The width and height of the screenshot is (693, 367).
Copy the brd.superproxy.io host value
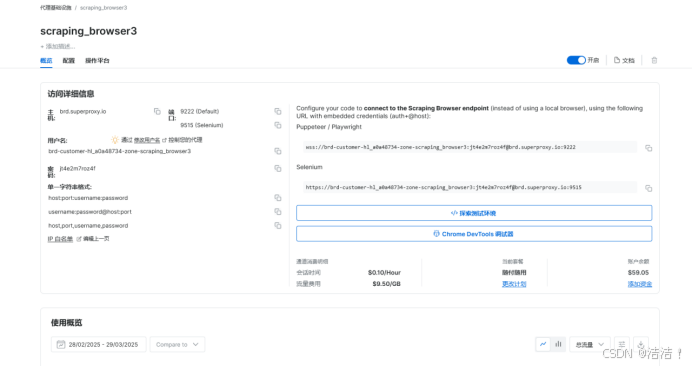pos(157,111)
